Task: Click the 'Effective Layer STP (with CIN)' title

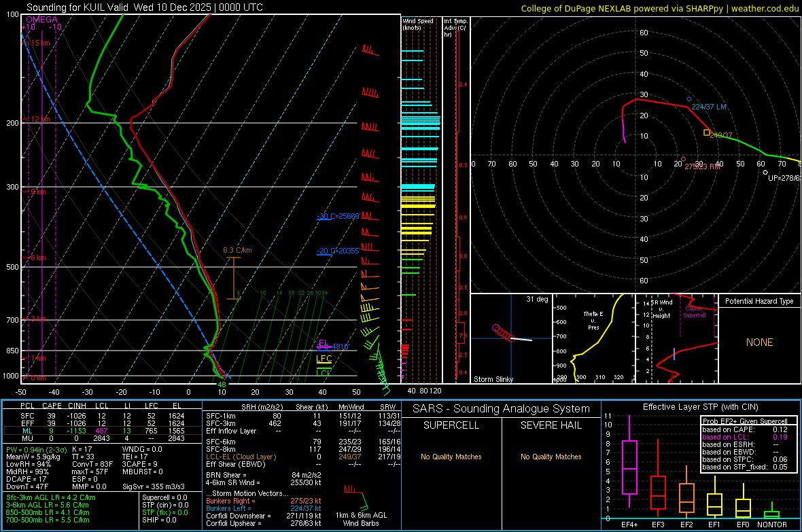Action: coord(700,407)
